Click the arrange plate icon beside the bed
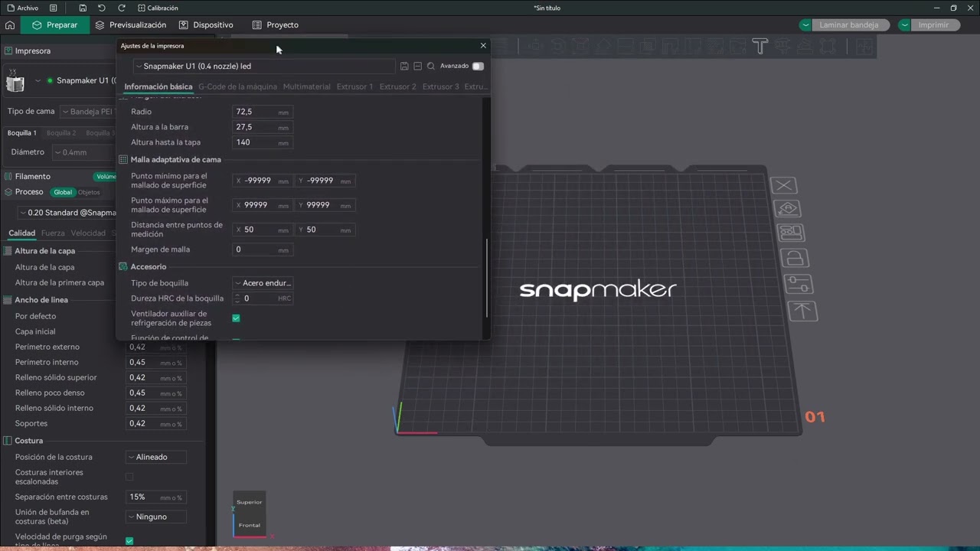The width and height of the screenshot is (980, 551). click(x=791, y=233)
